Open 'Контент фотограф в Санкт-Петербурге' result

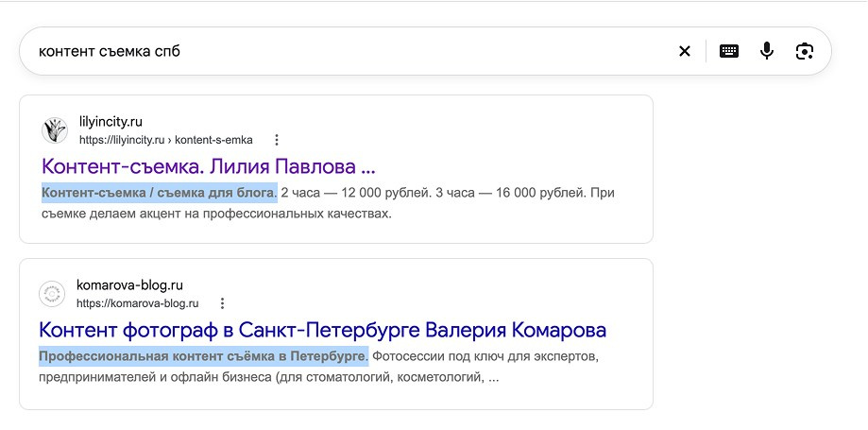tap(323, 330)
